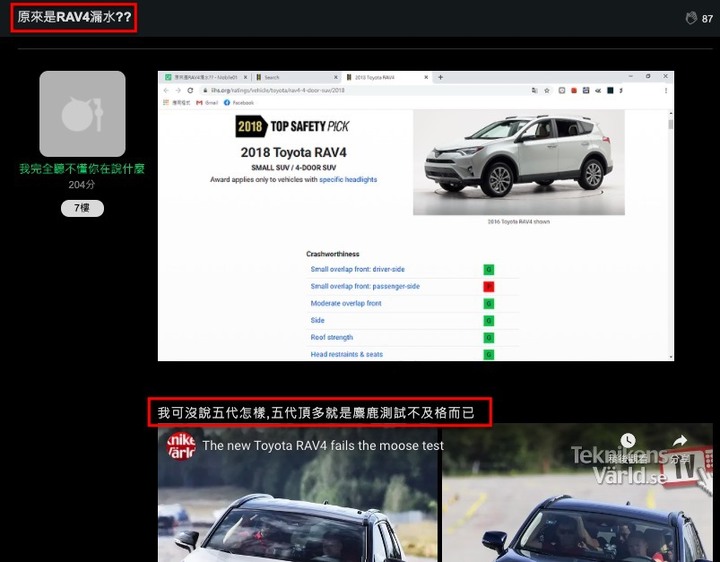The image size is (720, 562).
Task: Click the 204分 score text
Action: click(x=82, y=185)
